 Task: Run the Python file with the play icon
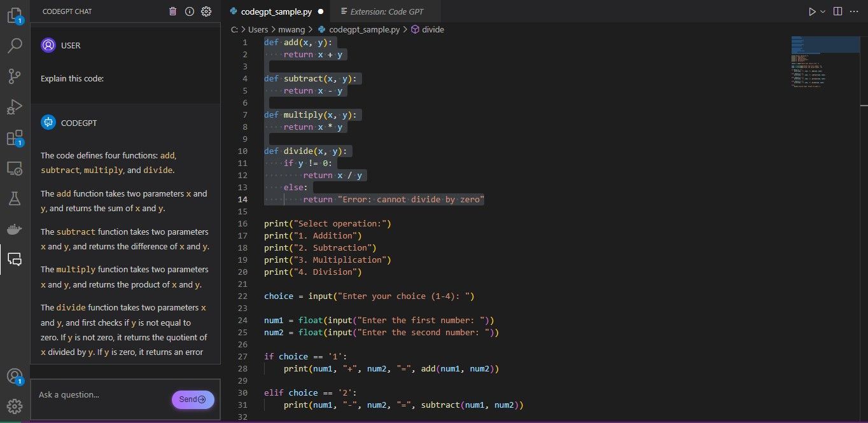(813, 11)
